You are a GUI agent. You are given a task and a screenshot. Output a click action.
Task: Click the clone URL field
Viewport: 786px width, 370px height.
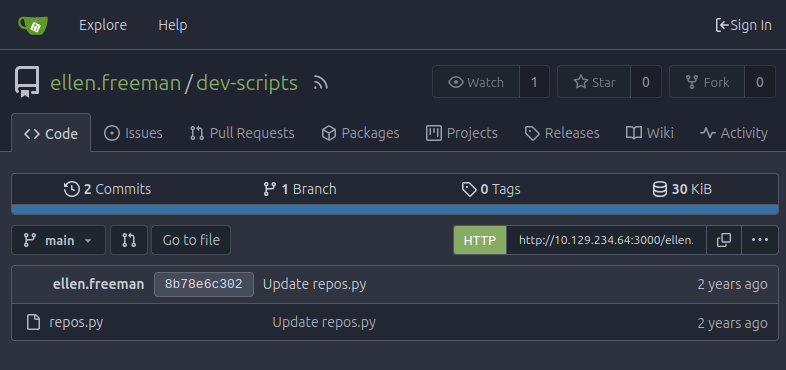[606, 240]
